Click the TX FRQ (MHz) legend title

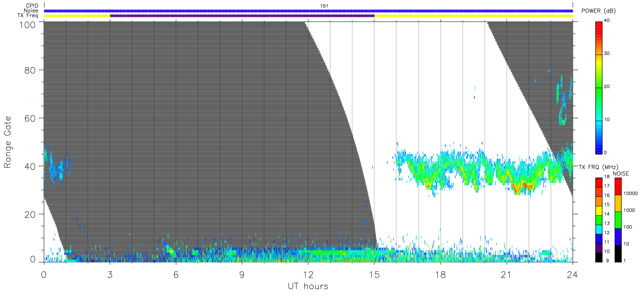click(599, 167)
